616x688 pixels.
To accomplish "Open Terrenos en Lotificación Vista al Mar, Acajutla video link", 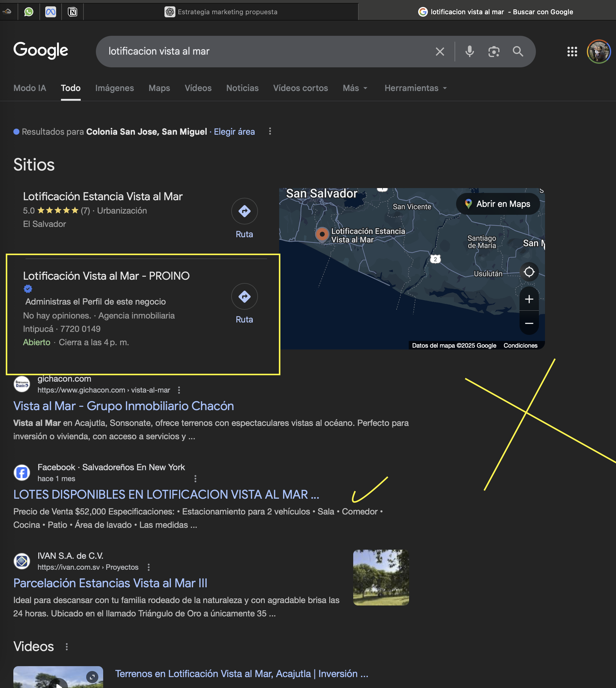I will 242,674.
